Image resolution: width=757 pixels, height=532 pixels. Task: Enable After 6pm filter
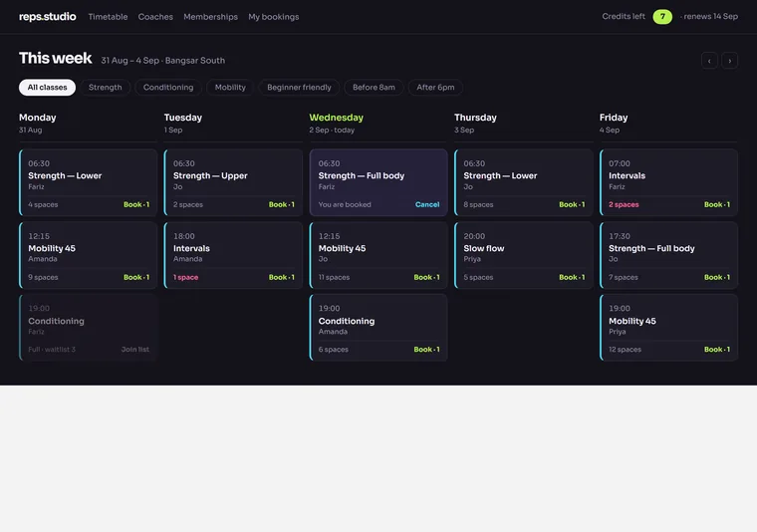click(435, 88)
